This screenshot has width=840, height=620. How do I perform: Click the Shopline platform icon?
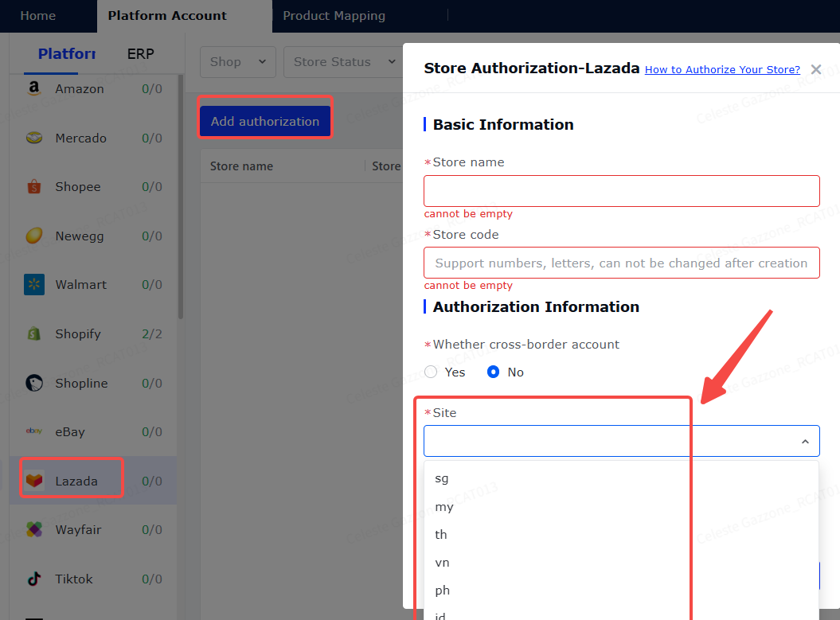click(x=34, y=383)
